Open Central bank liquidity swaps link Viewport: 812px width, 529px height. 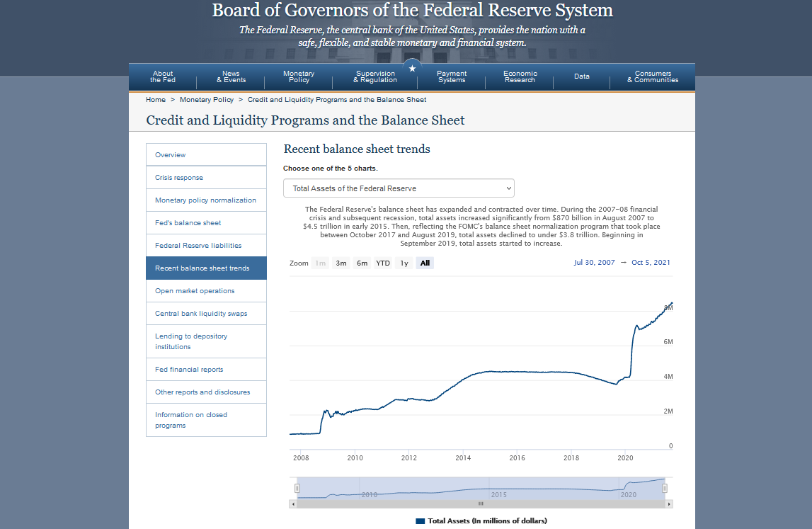click(x=206, y=314)
